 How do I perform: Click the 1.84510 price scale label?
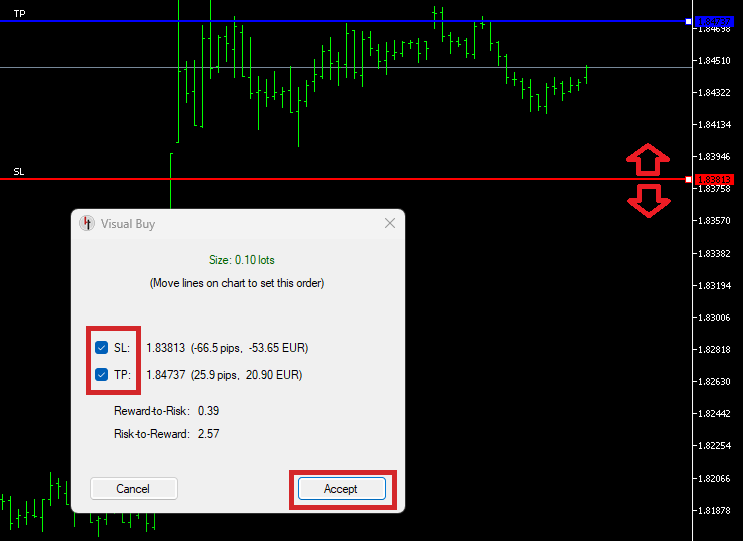(x=714, y=61)
